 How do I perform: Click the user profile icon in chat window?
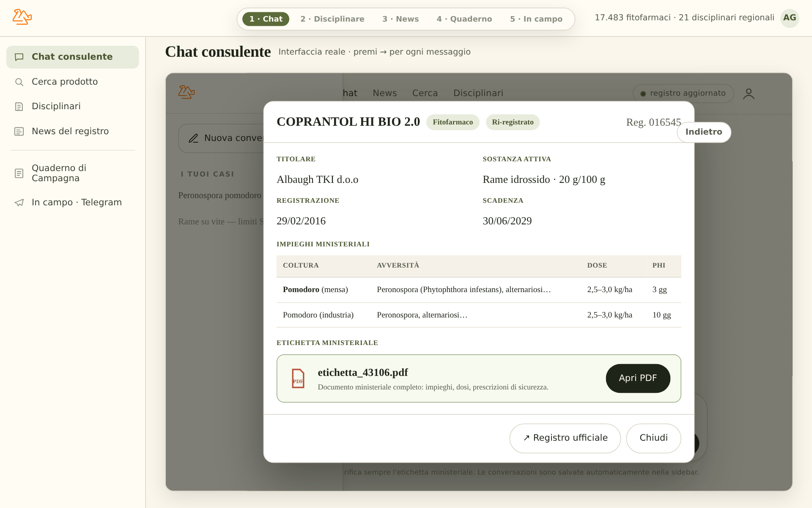pyautogui.click(x=749, y=94)
